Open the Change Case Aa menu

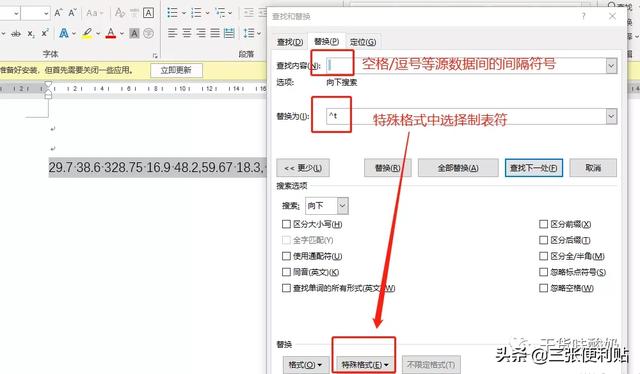[94, 13]
